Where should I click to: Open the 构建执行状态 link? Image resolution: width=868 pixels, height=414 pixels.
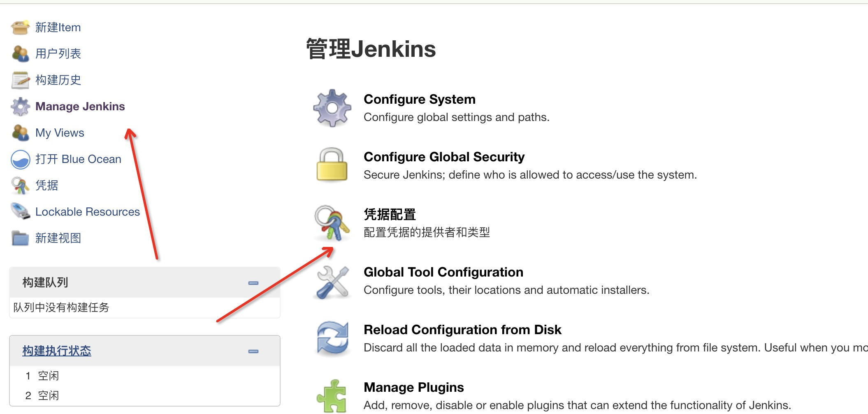click(57, 351)
